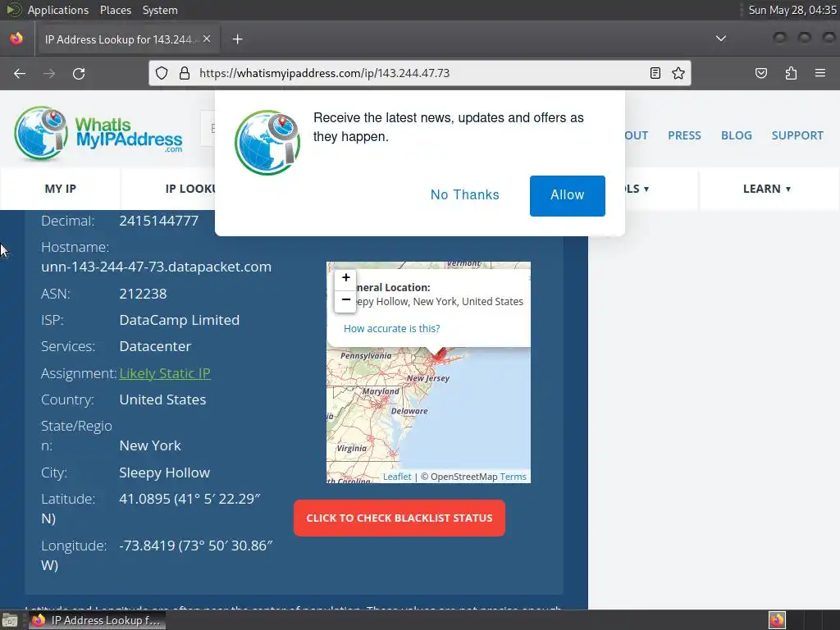This screenshot has width=840, height=630.
Task: Select the ISP value DataCamp Limited
Action: (180, 320)
